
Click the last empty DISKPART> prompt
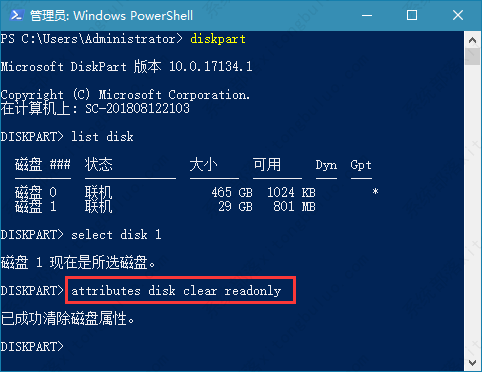[x=32, y=347]
